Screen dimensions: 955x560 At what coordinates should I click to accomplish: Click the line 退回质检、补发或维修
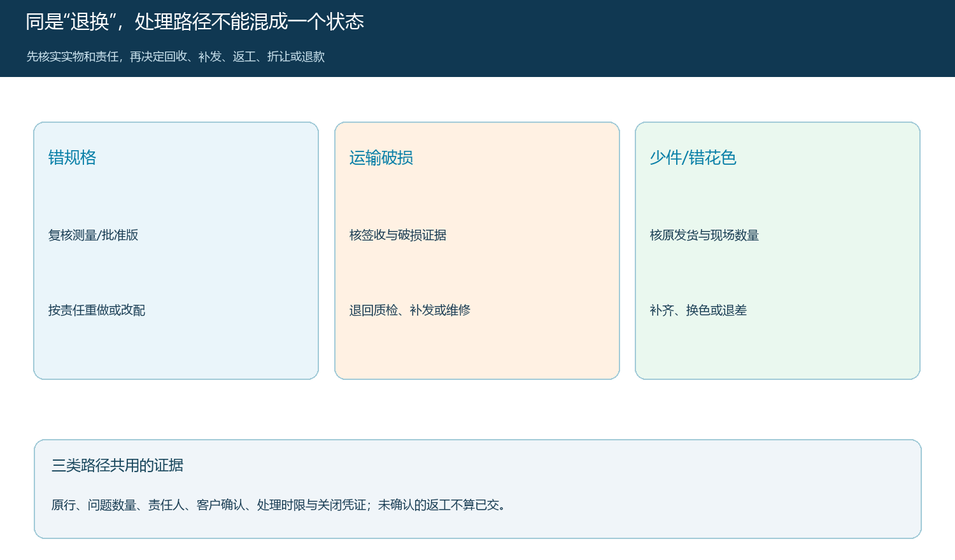(410, 311)
